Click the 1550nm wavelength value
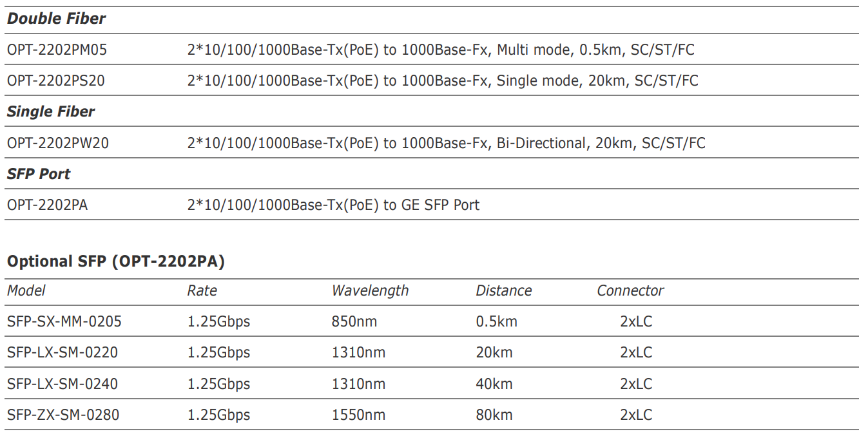The width and height of the screenshot is (868, 436). coord(358,415)
